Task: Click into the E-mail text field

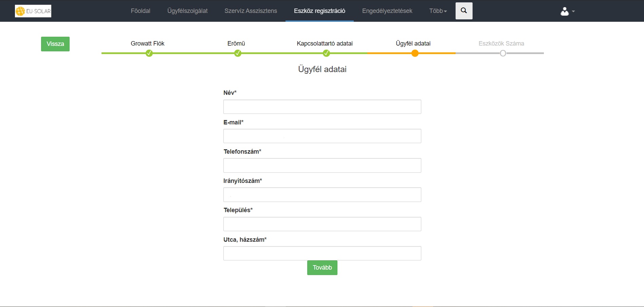Action: [322, 136]
